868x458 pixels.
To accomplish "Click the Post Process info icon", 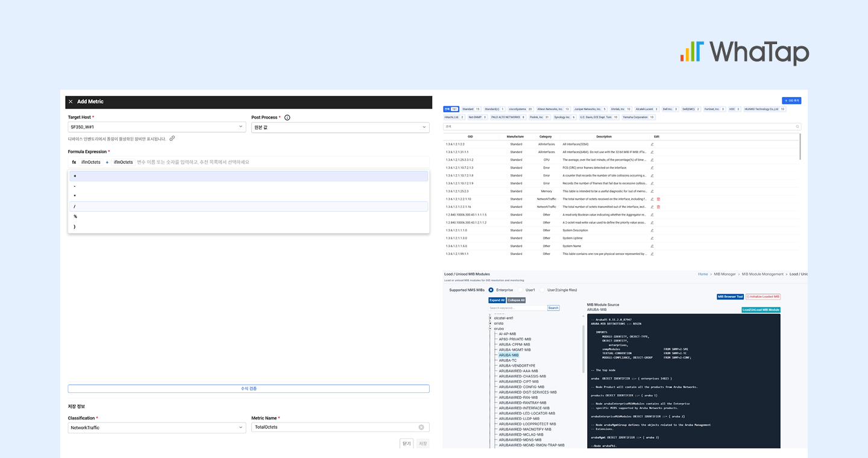I will tap(287, 118).
